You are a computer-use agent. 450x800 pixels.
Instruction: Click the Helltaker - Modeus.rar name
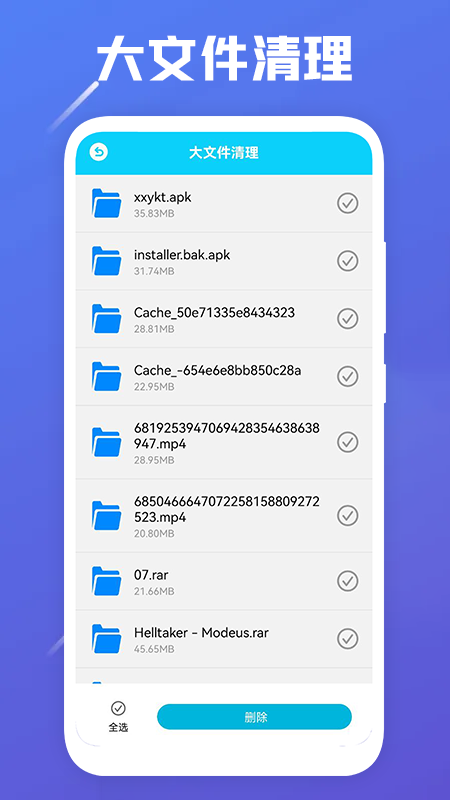pyautogui.click(x=201, y=633)
